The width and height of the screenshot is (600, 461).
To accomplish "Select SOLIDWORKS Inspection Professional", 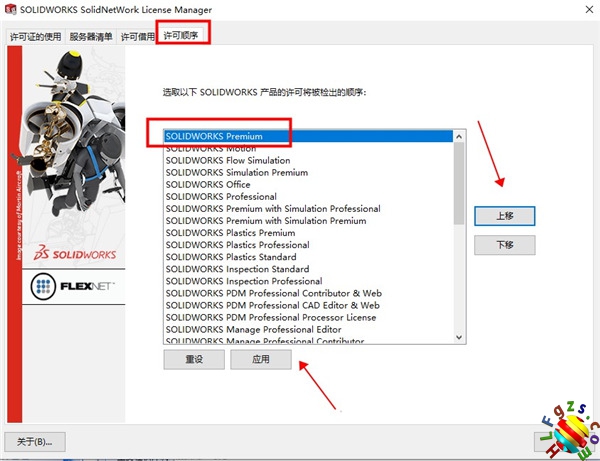I will [309, 281].
